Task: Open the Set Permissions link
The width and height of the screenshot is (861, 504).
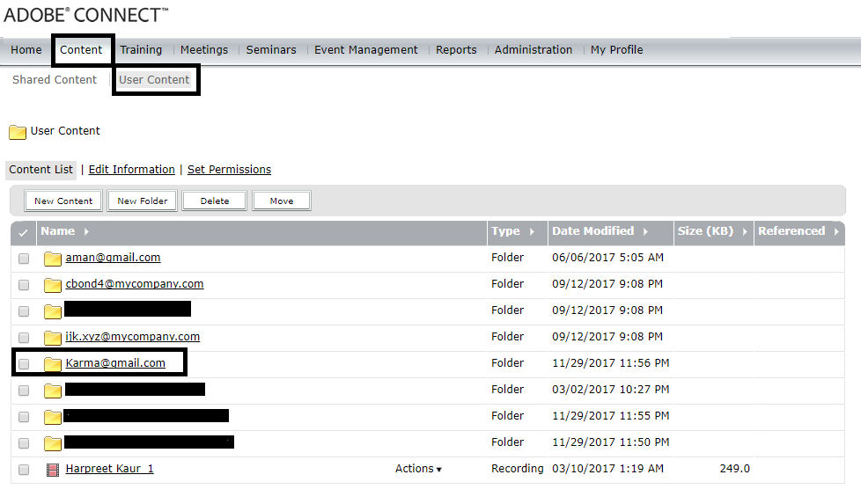Action: pos(229,170)
